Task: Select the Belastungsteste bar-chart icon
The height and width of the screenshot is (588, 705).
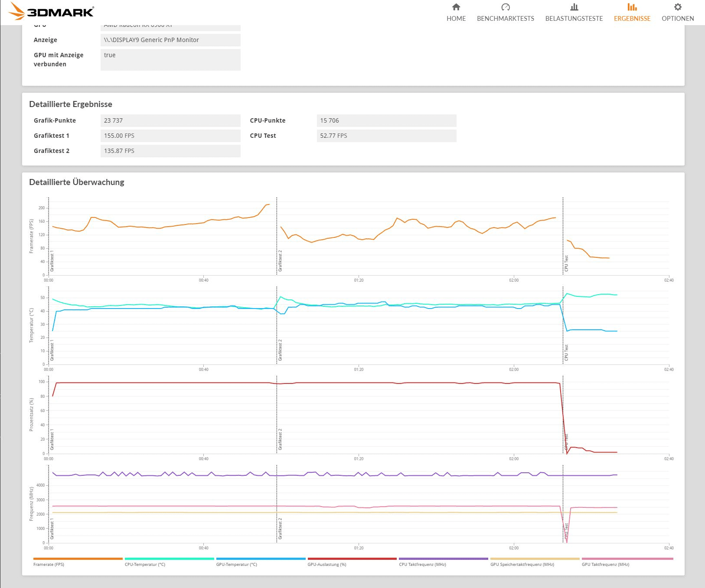Action: pos(574,7)
